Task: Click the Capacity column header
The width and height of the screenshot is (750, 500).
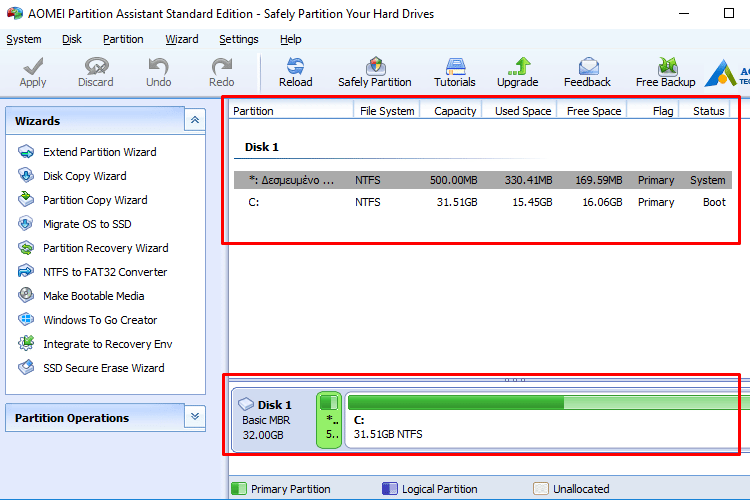Action: click(x=452, y=111)
